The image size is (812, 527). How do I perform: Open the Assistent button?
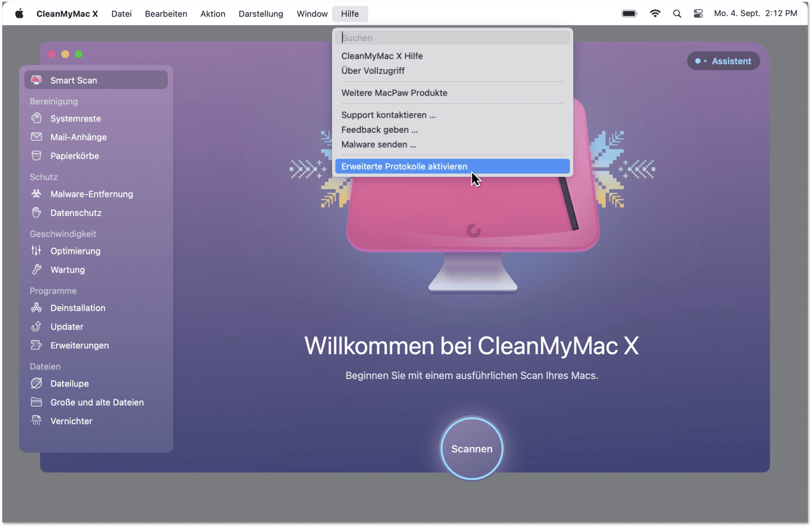click(723, 61)
